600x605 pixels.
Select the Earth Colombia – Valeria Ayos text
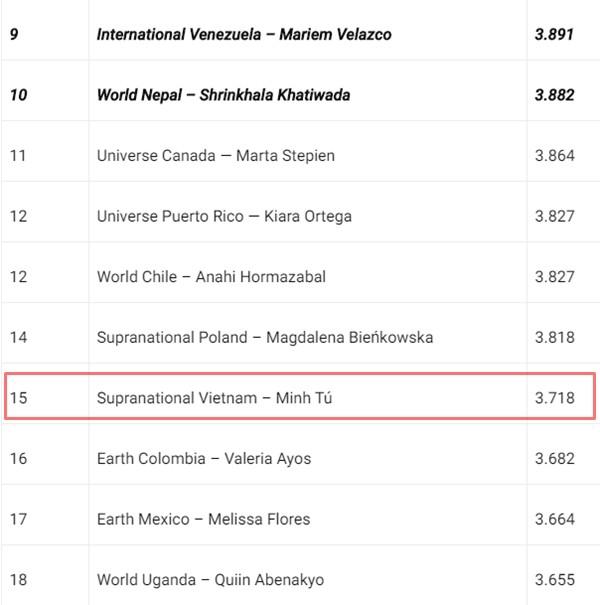[204, 459]
